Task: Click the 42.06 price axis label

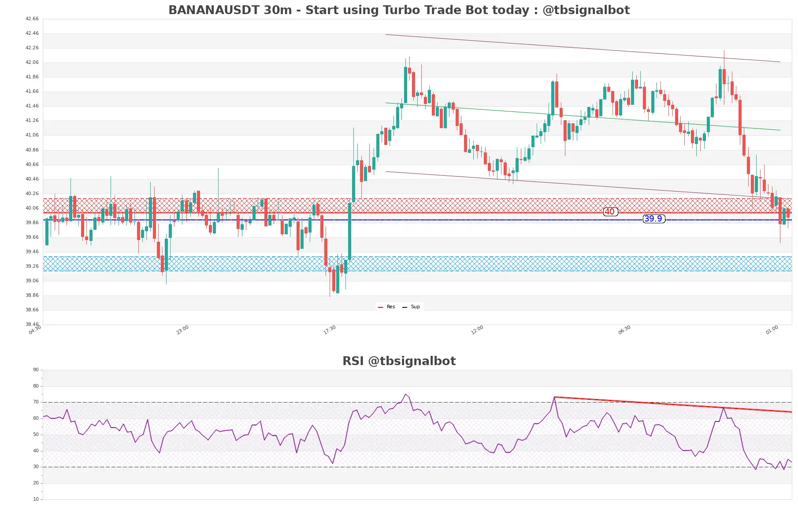Action: pos(32,63)
